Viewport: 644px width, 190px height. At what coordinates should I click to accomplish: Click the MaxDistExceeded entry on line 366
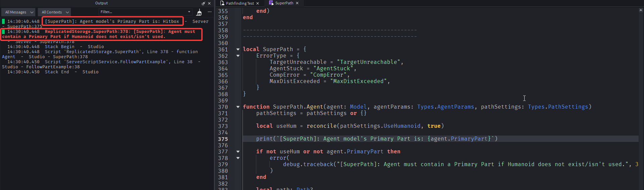click(x=330, y=81)
